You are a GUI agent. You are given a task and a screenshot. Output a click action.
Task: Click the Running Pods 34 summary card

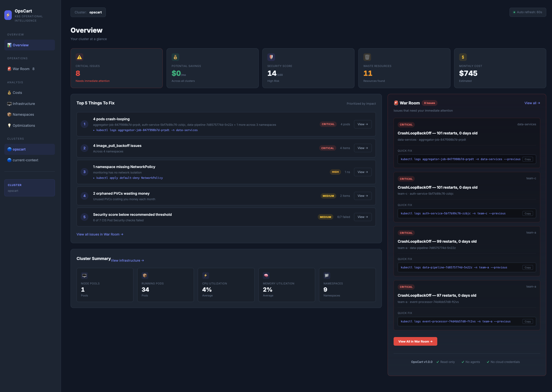[166, 285]
